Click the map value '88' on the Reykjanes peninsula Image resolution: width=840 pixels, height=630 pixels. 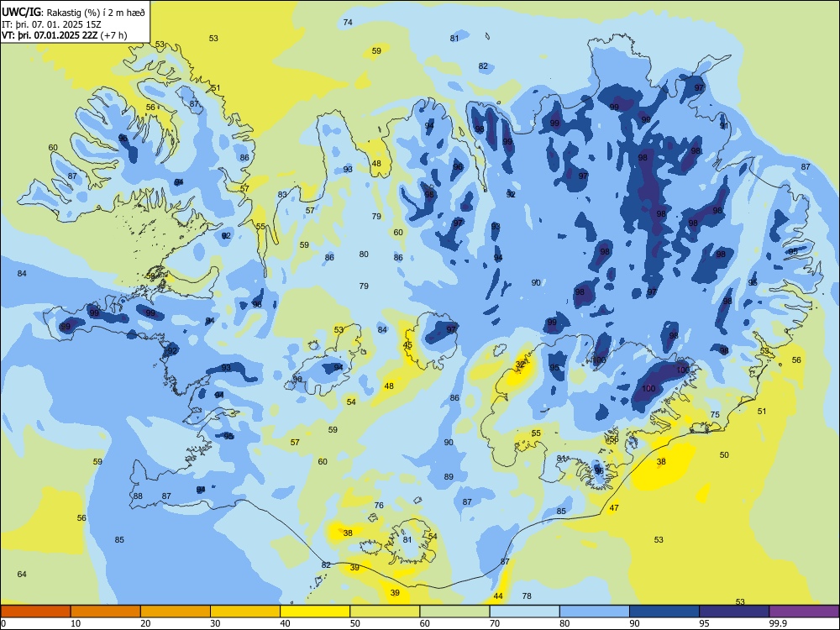139,496
